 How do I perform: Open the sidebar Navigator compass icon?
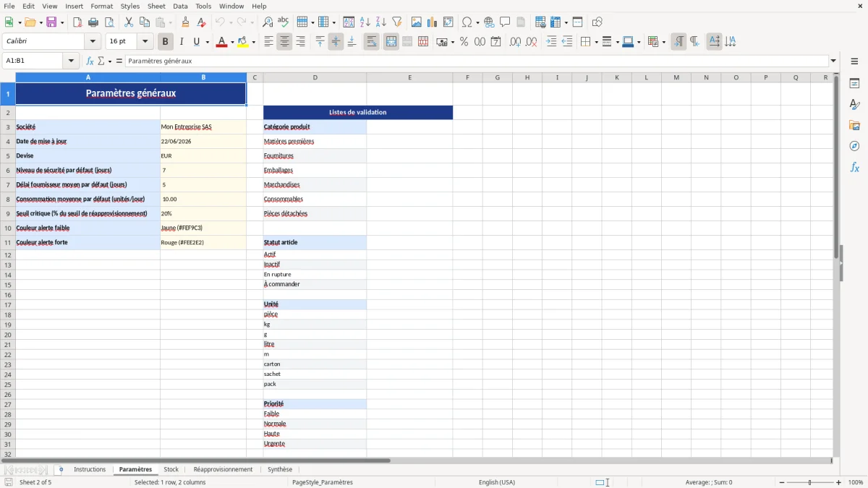tap(854, 146)
